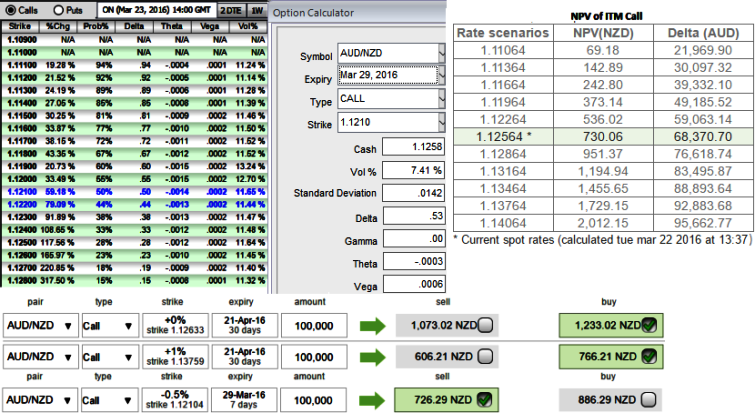Expand the Strike dropdown showing 1.1210
The height and width of the screenshot is (413, 755).
pyautogui.click(x=443, y=124)
